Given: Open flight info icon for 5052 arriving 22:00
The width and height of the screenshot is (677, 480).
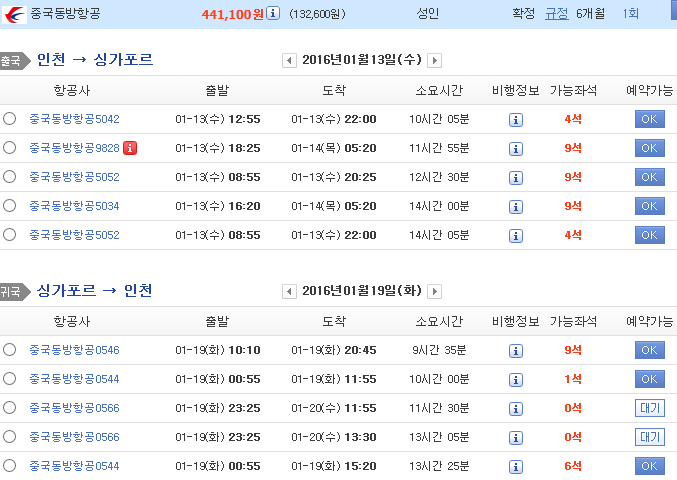Looking at the screenshot, I should [516, 235].
